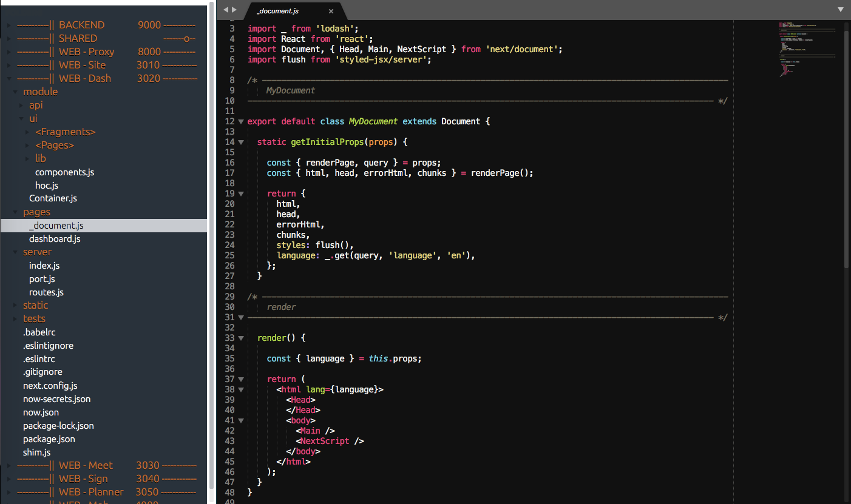Open dashboard.js from the sidebar
This screenshot has width=851, height=504.
pos(55,238)
